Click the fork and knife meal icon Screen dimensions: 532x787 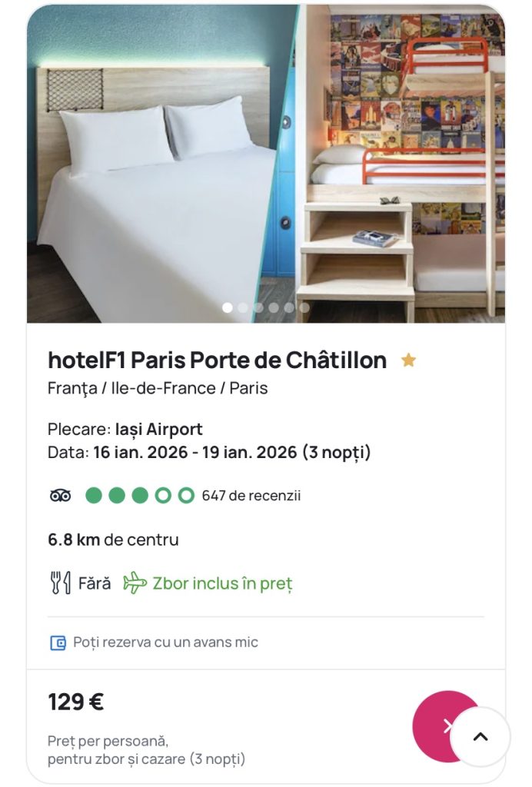60,583
